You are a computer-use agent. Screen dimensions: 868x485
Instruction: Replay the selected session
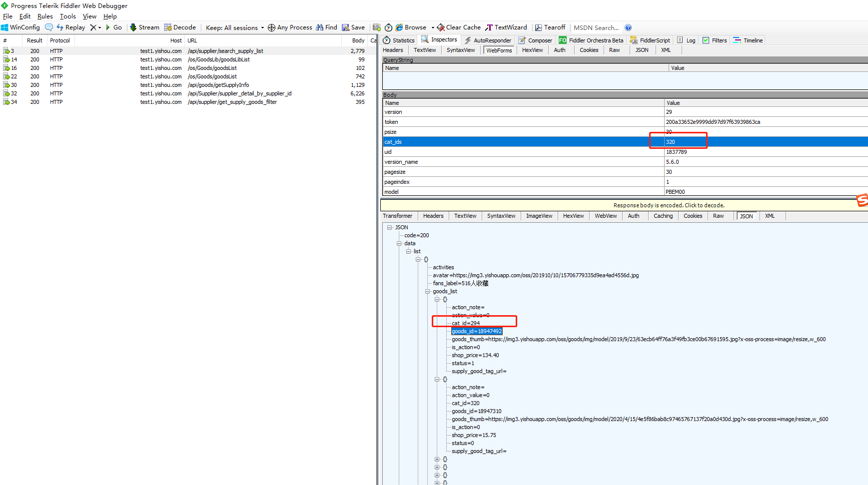[x=70, y=27]
